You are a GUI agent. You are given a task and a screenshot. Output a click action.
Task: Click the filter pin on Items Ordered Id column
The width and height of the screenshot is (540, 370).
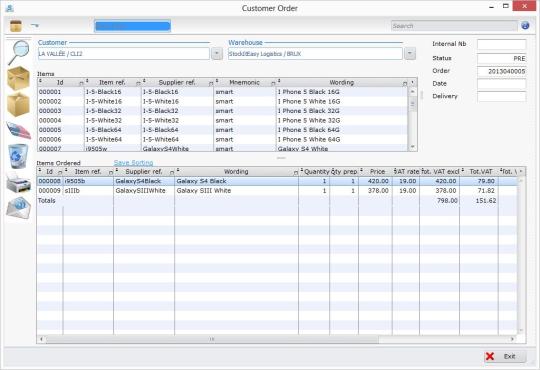tap(60, 172)
